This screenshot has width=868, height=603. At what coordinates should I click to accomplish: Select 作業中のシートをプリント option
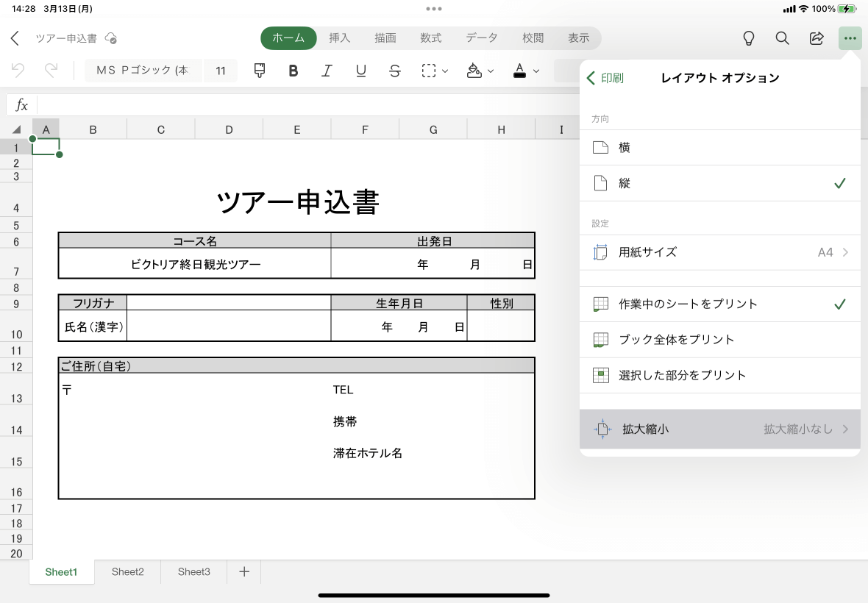[719, 304]
